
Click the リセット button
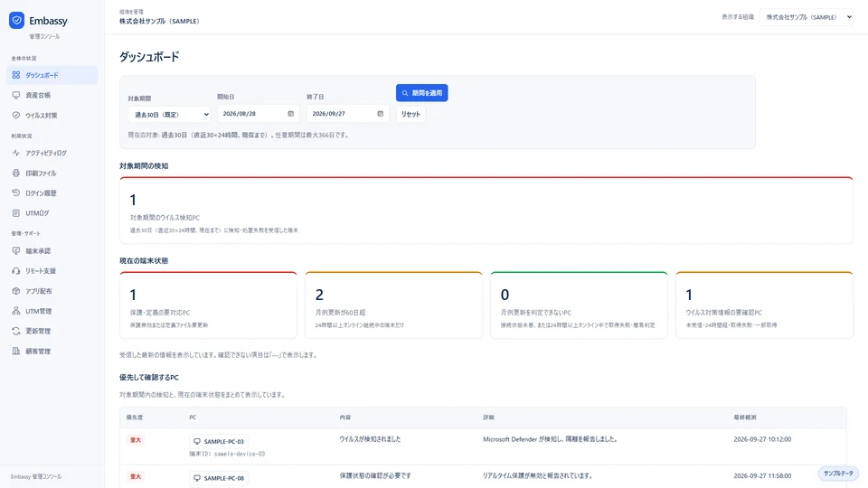coord(410,114)
